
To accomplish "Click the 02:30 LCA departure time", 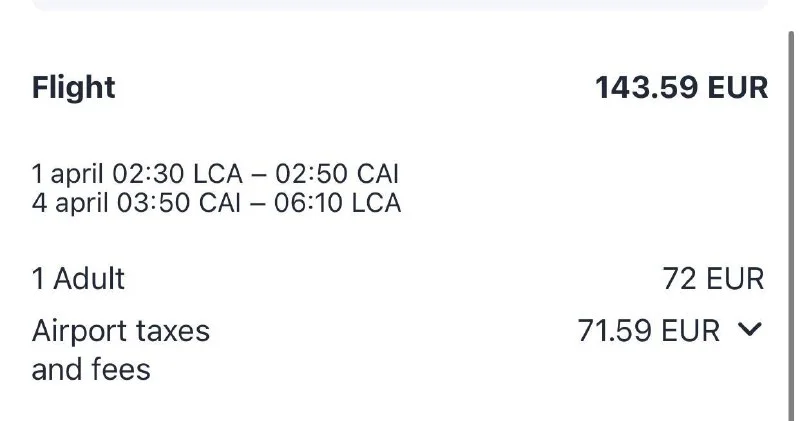I will point(177,174).
